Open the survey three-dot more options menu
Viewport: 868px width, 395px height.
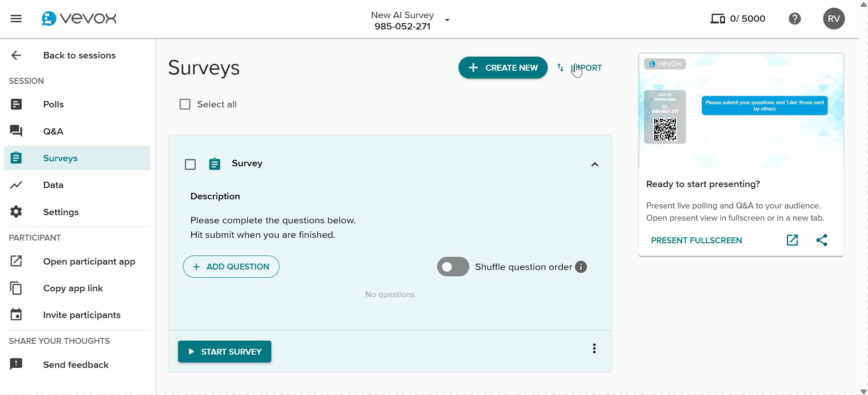[594, 348]
